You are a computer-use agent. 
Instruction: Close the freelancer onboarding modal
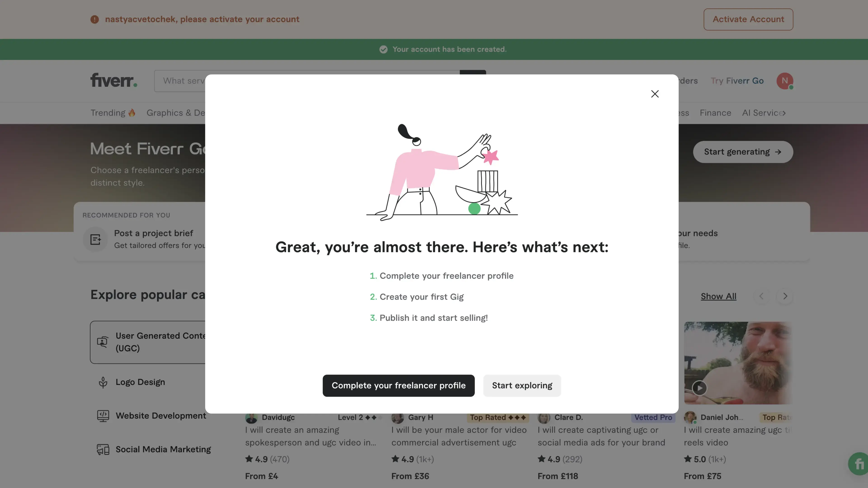pyautogui.click(x=655, y=94)
